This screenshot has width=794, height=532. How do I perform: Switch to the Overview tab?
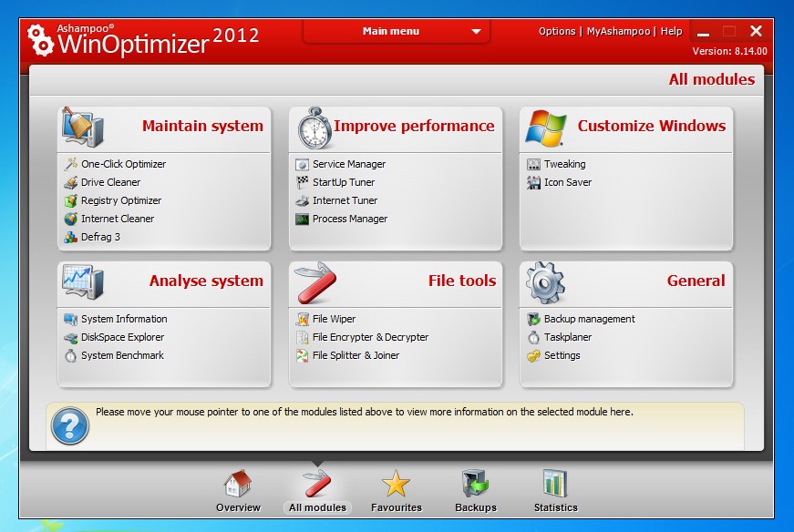coord(238,492)
